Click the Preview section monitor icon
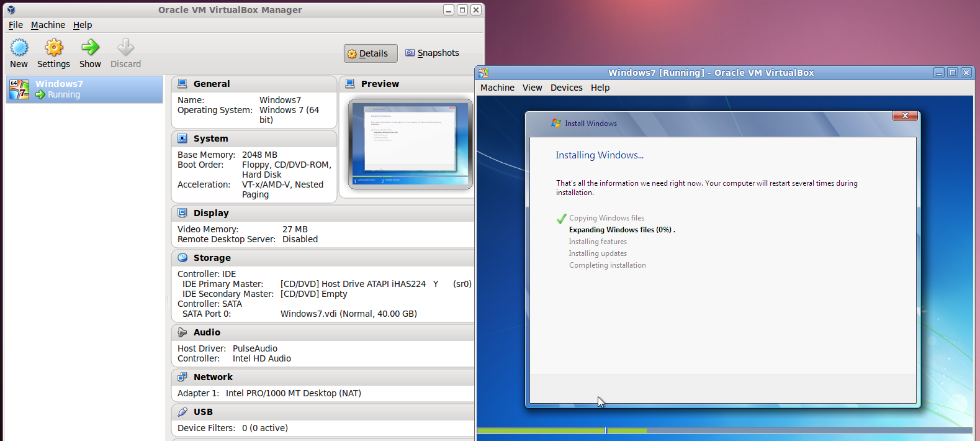The image size is (980, 441). click(350, 84)
